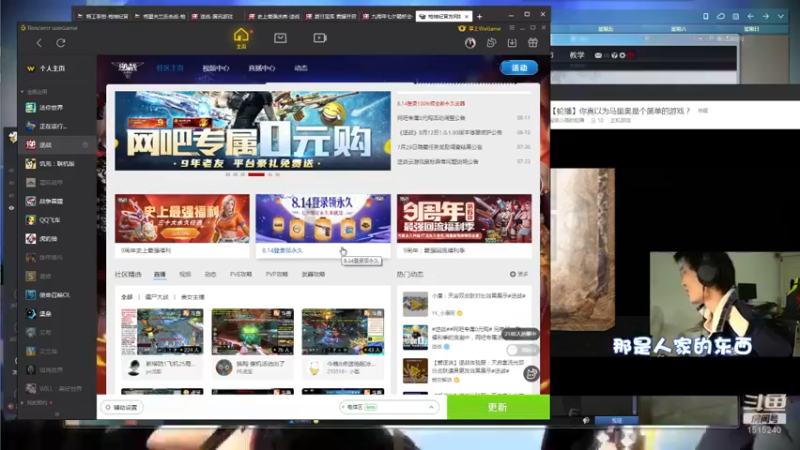Click the green 更新 button

click(x=498, y=407)
